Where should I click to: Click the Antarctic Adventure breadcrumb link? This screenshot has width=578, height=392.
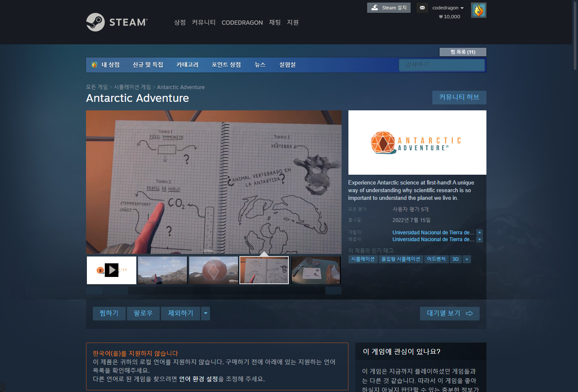(181, 87)
